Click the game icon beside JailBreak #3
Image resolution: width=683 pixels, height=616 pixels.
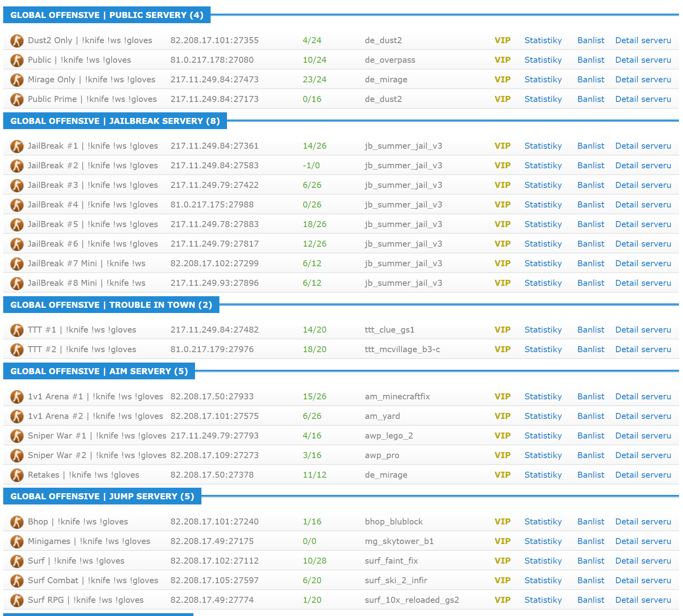coord(17,185)
